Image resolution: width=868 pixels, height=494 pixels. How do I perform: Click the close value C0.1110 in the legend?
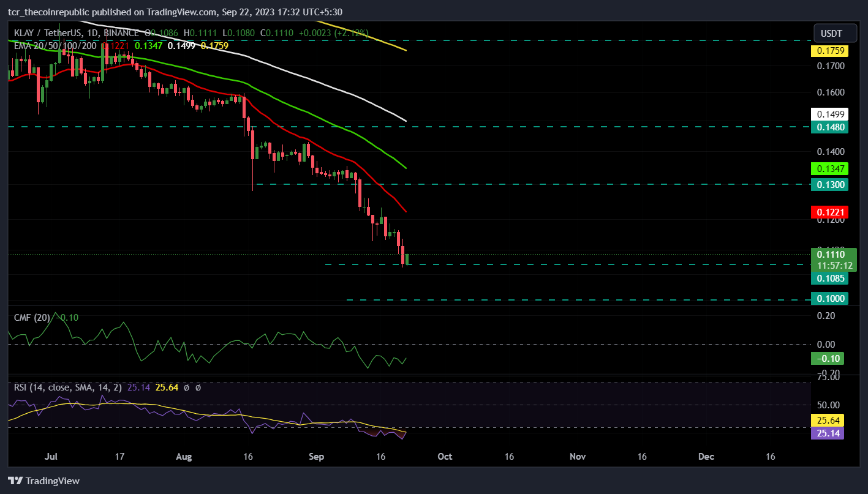(277, 32)
